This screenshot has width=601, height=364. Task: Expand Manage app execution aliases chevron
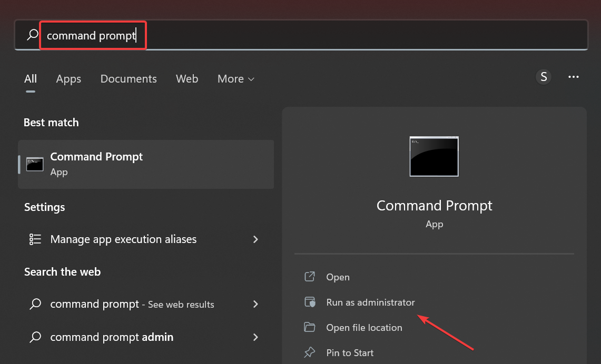click(x=255, y=239)
